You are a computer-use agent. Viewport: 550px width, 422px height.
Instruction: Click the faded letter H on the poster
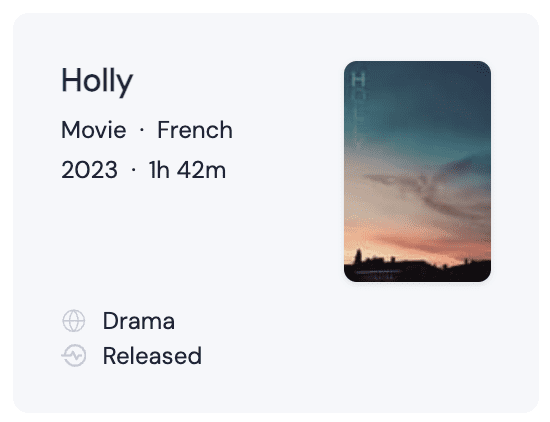pos(358,79)
